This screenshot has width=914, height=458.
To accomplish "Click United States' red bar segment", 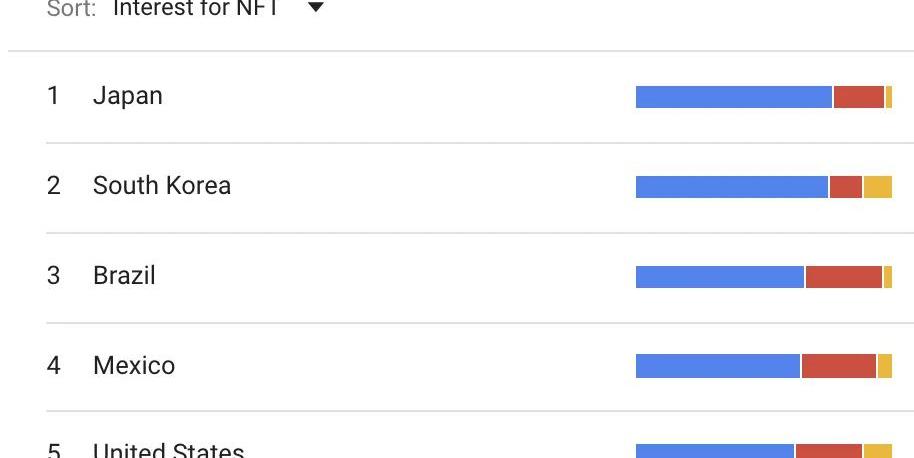I will point(828,451).
